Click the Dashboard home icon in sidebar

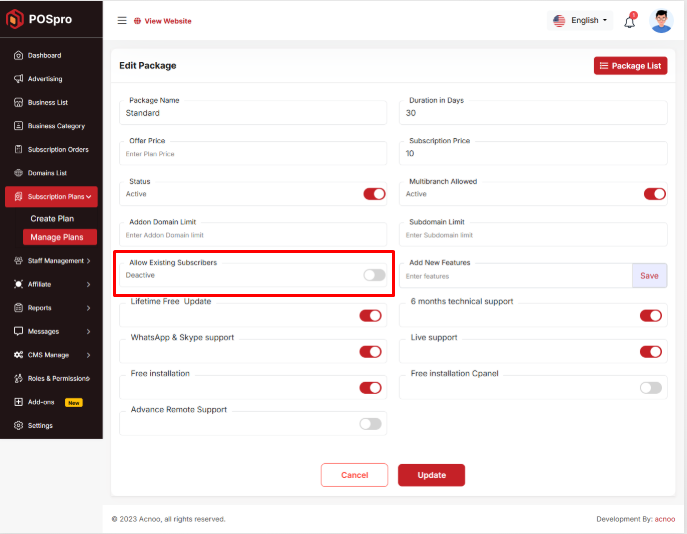coord(19,55)
